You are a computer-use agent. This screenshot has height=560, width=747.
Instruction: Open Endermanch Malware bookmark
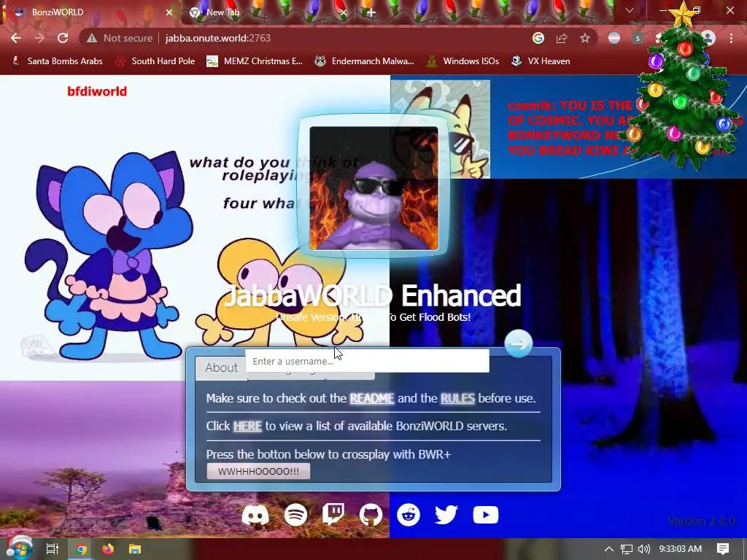(x=365, y=61)
